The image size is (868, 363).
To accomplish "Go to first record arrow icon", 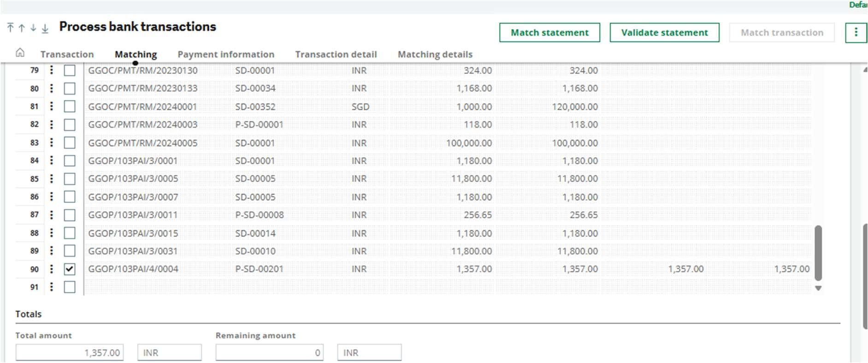I will coord(10,28).
